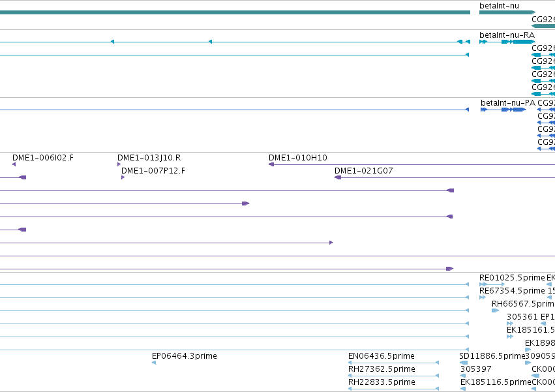Click the 305397 EST label
The image size is (555, 392).
475,369
